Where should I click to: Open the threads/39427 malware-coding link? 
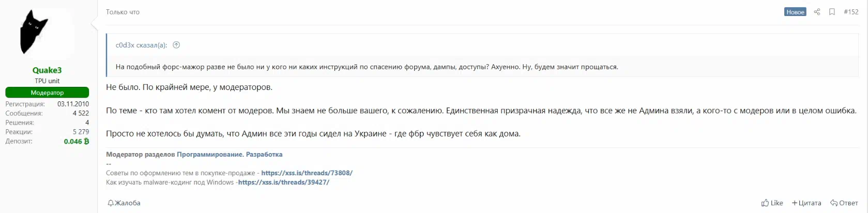[x=284, y=182]
